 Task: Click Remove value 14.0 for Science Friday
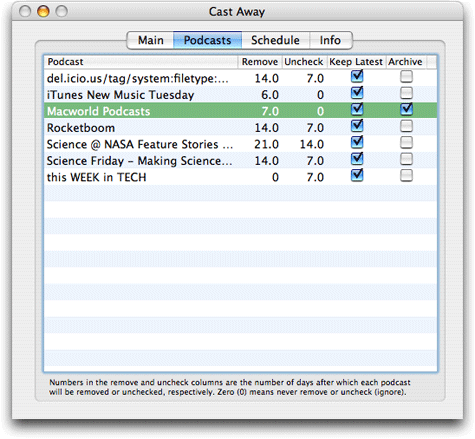(267, 161)
